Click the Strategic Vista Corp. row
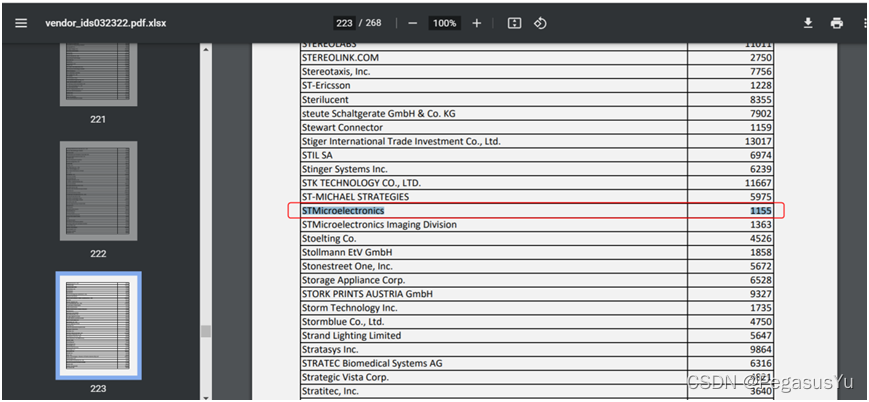 (536, 377)
